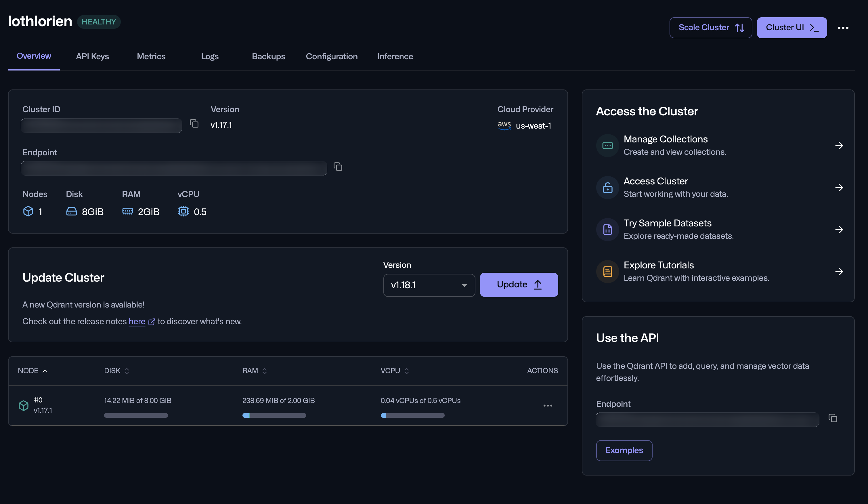Open the API Keys tab
The width and height of the screenshot is (868, 504).
[x=92, y=56]
